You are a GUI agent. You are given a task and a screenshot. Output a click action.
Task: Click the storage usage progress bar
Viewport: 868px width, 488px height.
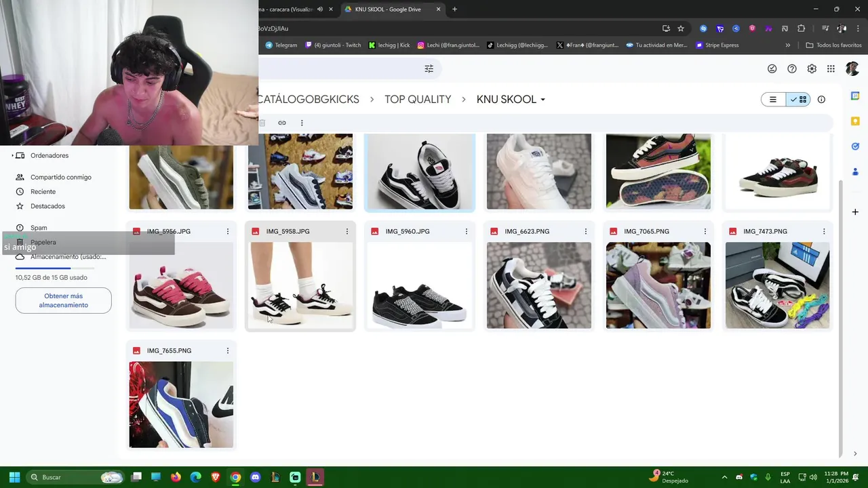54,268
